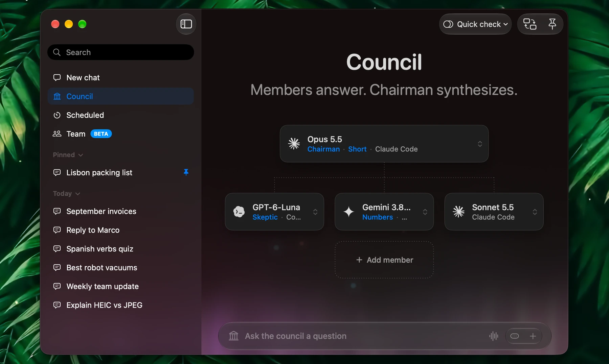Click the Gemini sparkle logo
This screenshot has height=364, width=609.
[349, 212]
